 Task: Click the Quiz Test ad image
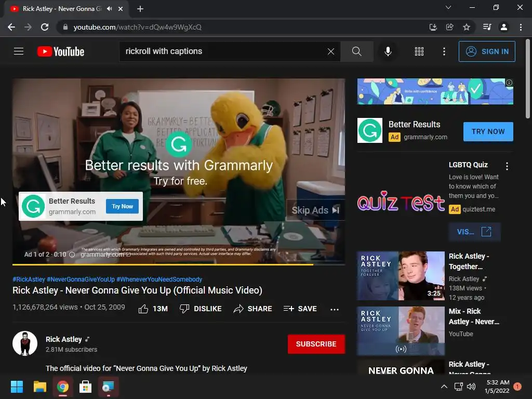point(401,201)
